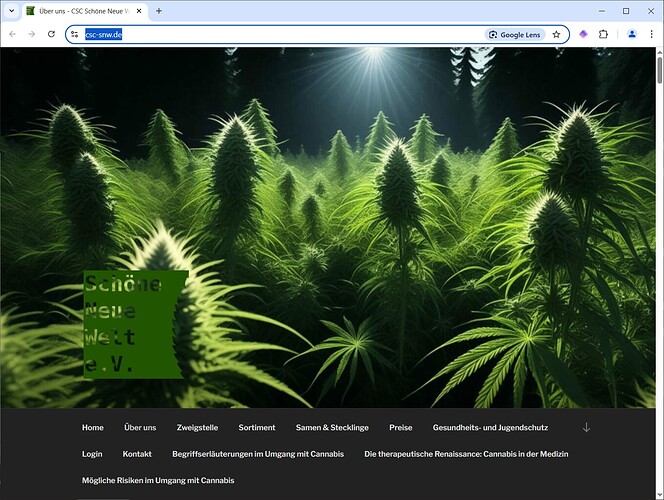Open the tab search dropdown chevron
Image resolution: width=664 pixels, height=500 pixels.
pos(12,11)
